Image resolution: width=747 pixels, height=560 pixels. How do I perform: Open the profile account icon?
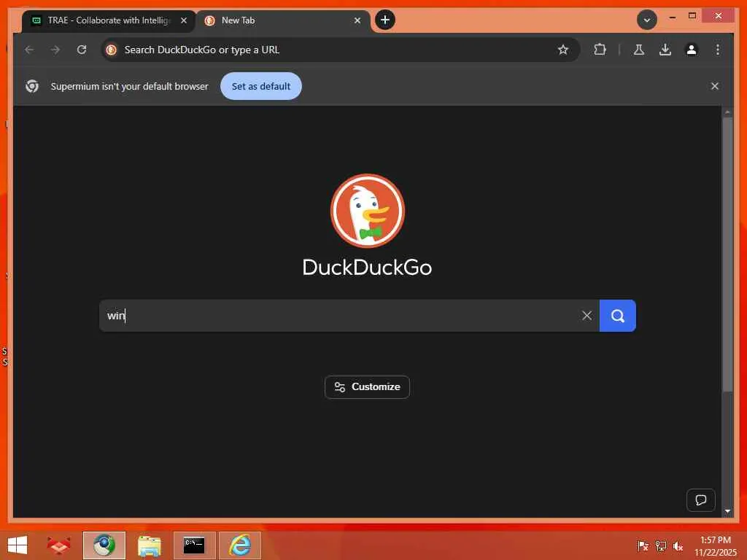tap(692, 50)
